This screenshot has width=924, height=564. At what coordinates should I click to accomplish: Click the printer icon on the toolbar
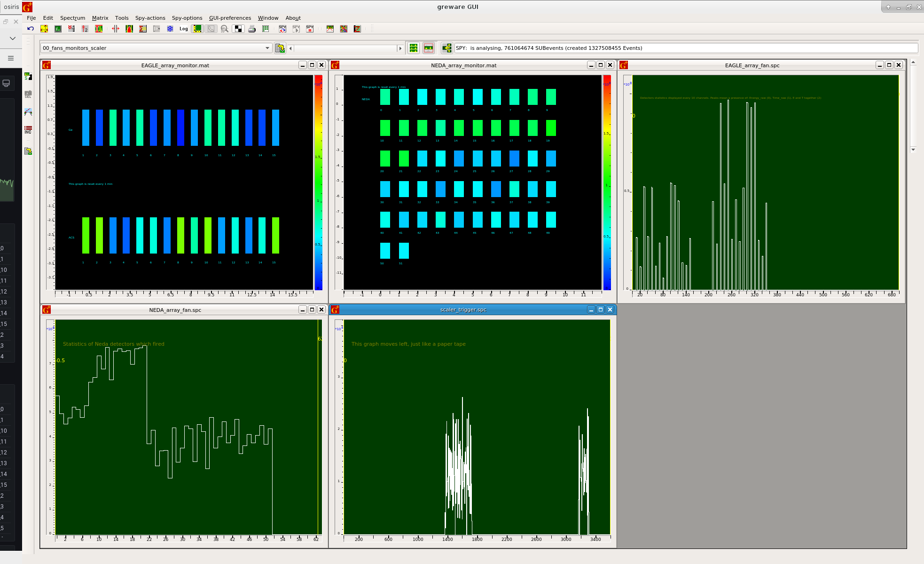[252, 29]
